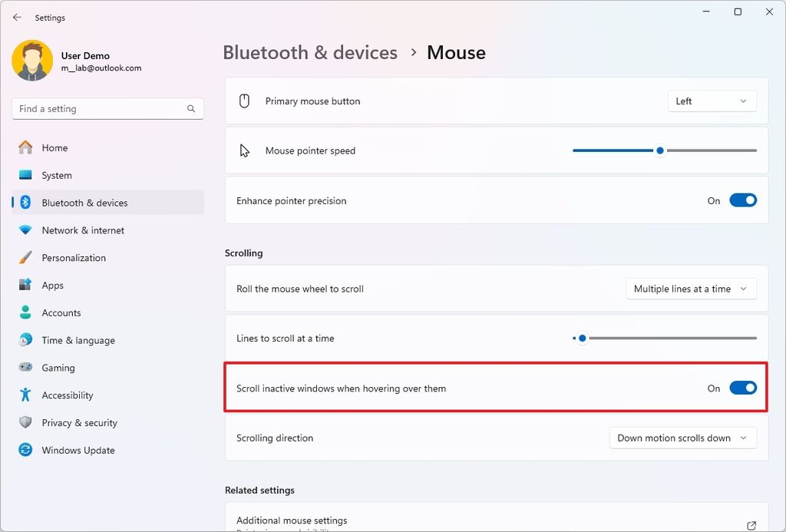Select Home in the sidebar
The image size is (786, 532).
click(x=54, y=147)
